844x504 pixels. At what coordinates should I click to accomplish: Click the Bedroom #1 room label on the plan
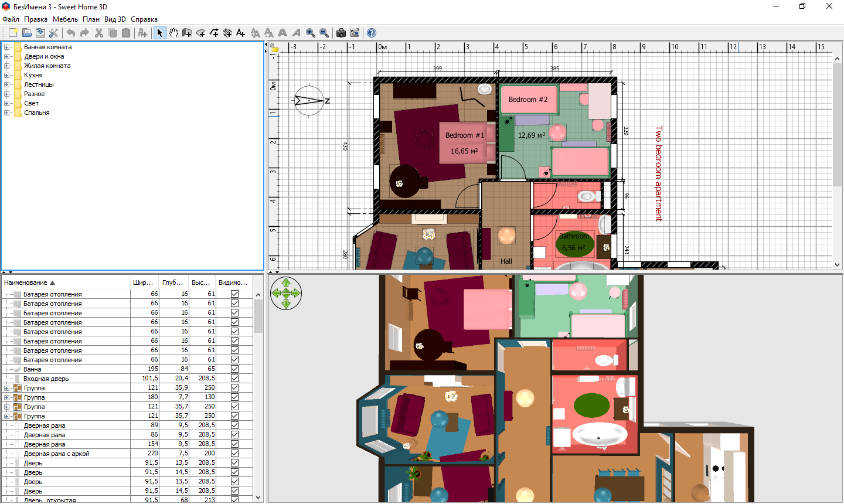click(x=464, y=135)
